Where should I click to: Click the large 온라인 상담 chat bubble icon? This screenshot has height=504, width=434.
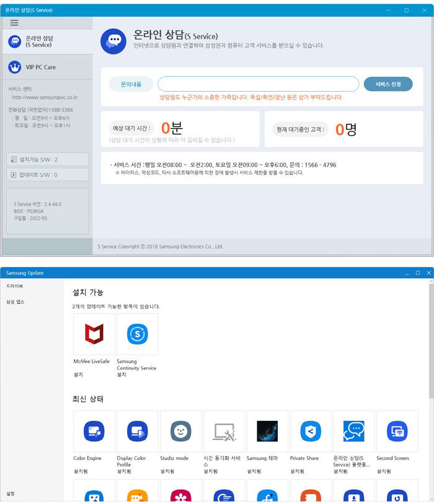(x=113, y=41)
